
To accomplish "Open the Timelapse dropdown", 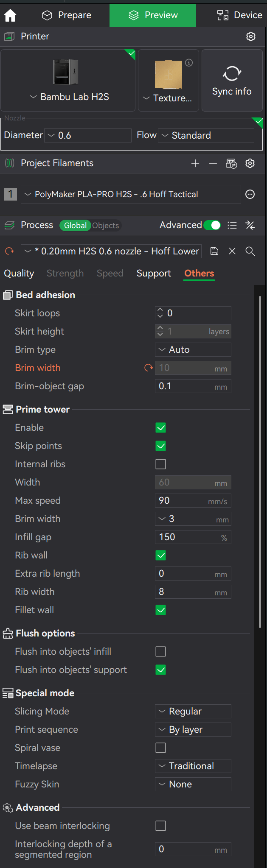I will (x=193, y=766).
